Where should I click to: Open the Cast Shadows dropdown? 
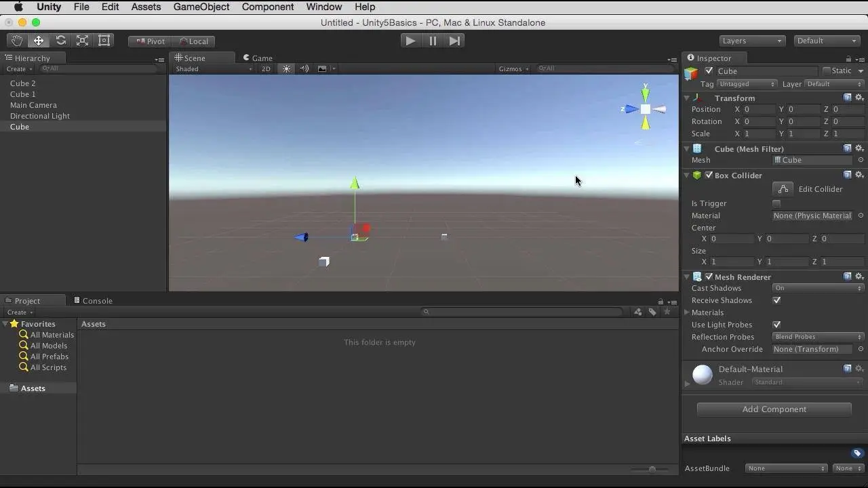pos(818,288)
